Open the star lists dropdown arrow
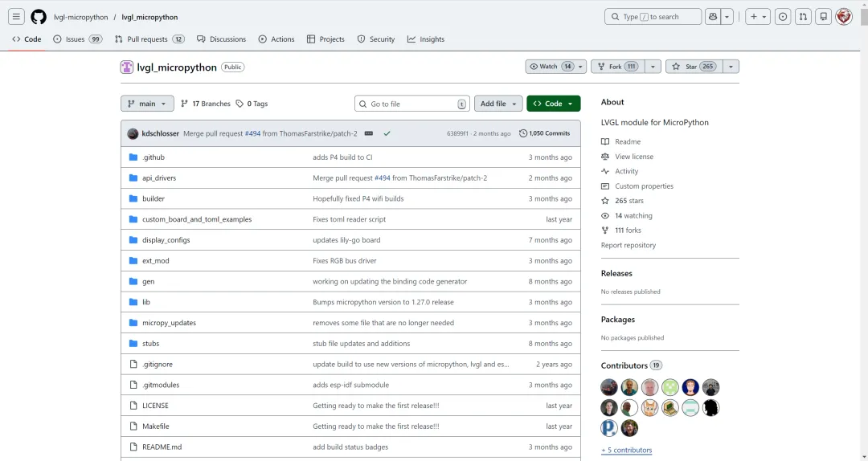868x461 pixels. point(731,67)
